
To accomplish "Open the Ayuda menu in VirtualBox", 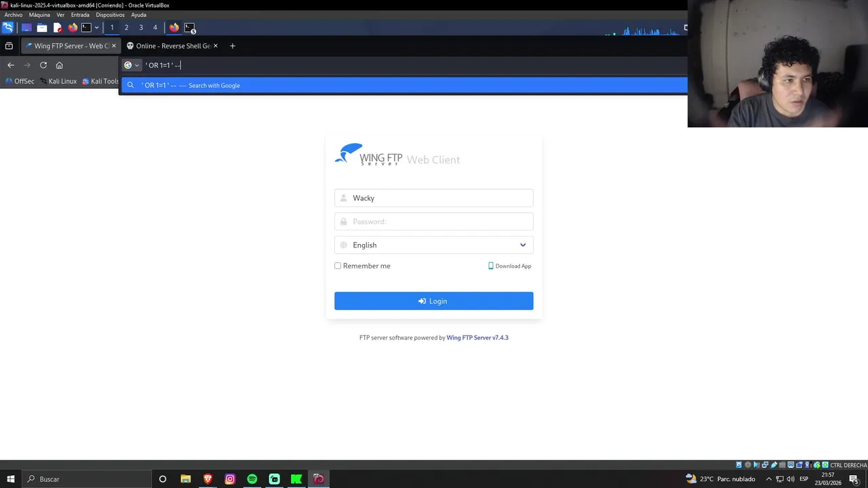I will click(x=138, y=15).
